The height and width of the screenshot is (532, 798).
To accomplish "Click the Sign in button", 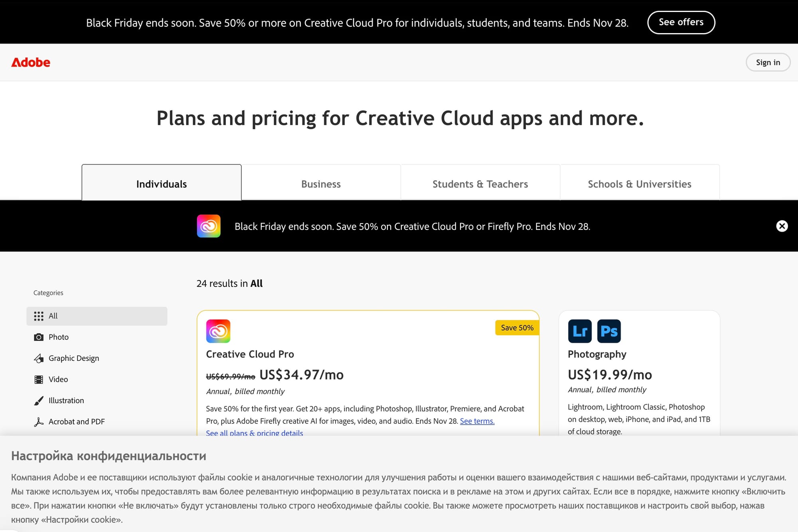I will pyautogui.click(x=768, y=62).
